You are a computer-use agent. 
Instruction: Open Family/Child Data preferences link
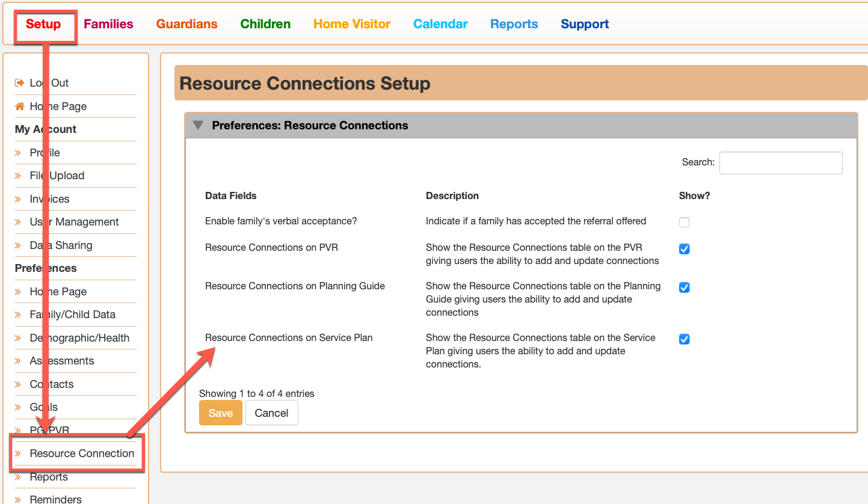click(73, 315)
